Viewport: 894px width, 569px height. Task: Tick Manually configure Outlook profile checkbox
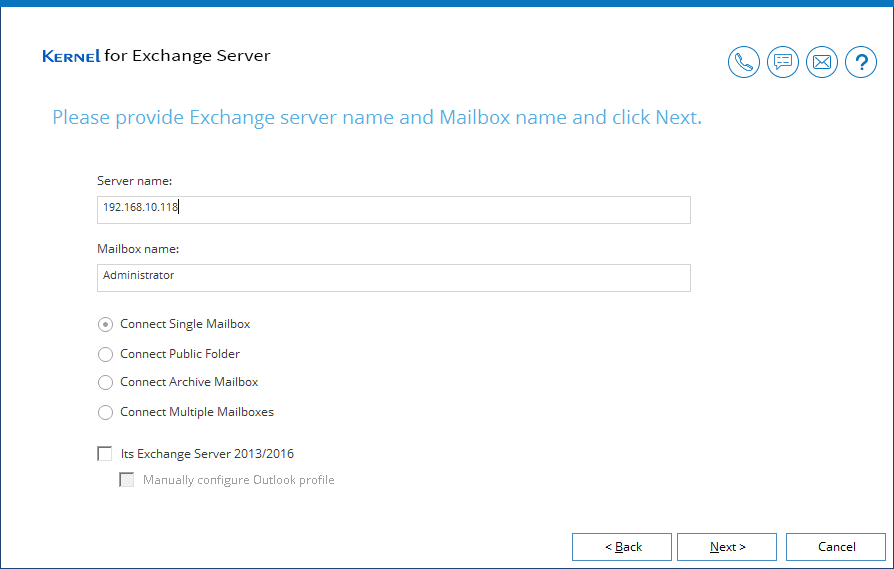tap(127, 480)
